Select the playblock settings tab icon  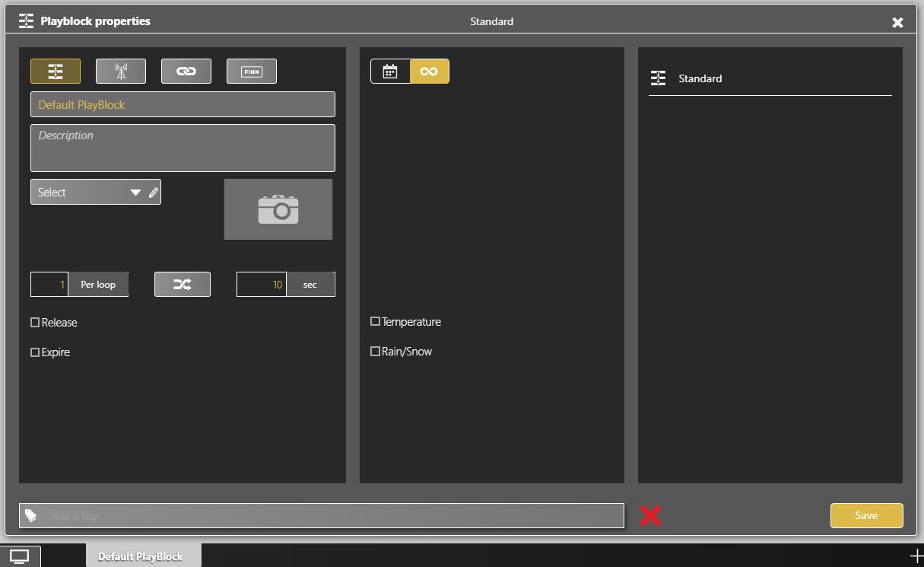[56, 71]
